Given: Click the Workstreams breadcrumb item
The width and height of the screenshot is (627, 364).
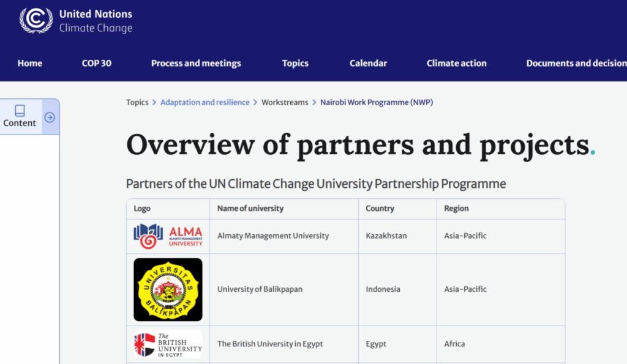Looking at the screenshot, I should (x=285, y=102).
